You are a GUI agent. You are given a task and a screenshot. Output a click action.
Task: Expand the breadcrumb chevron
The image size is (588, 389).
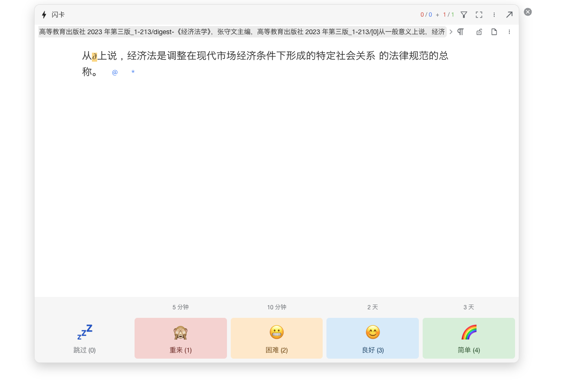451,32
